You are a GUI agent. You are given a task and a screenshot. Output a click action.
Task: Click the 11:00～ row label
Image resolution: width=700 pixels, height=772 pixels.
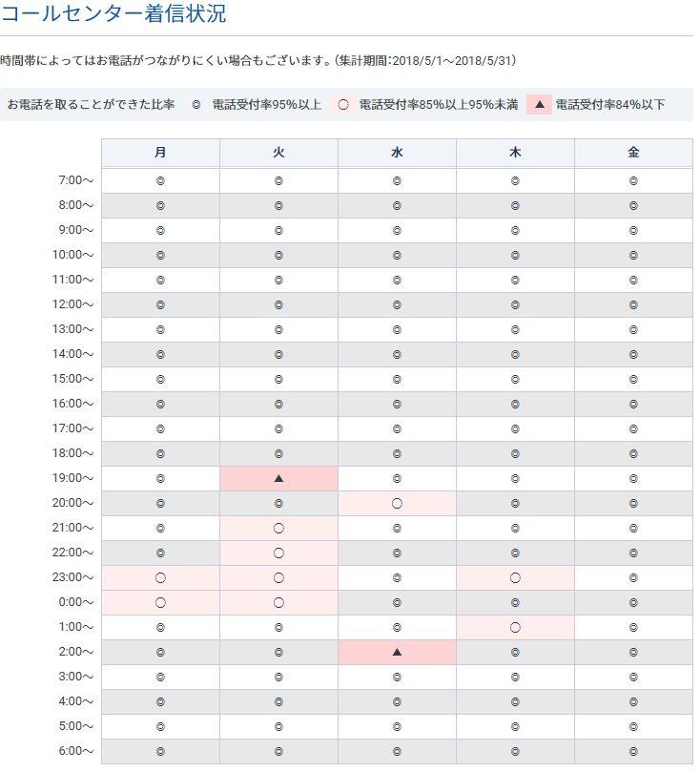point(72,280)
